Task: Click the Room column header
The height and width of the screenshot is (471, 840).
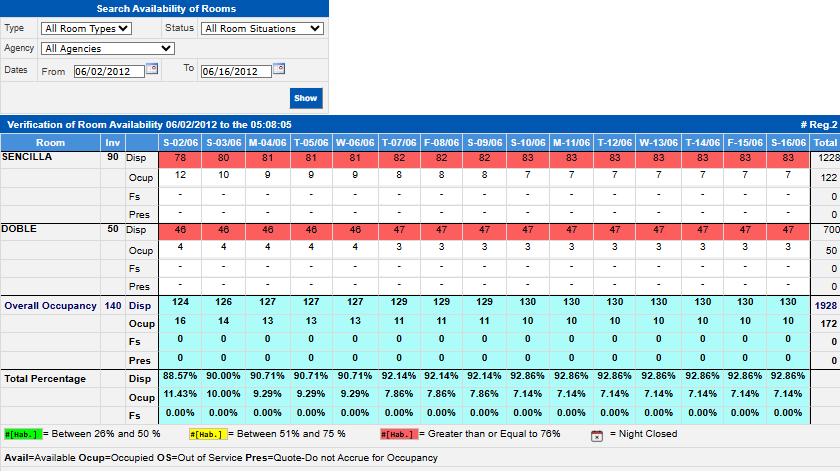Action: tap(50, 143)
